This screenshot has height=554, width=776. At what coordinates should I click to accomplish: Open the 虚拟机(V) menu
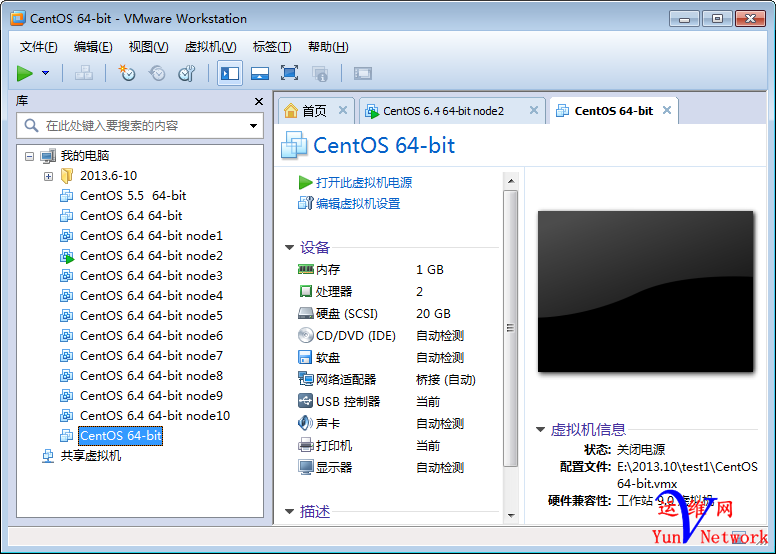210,47
